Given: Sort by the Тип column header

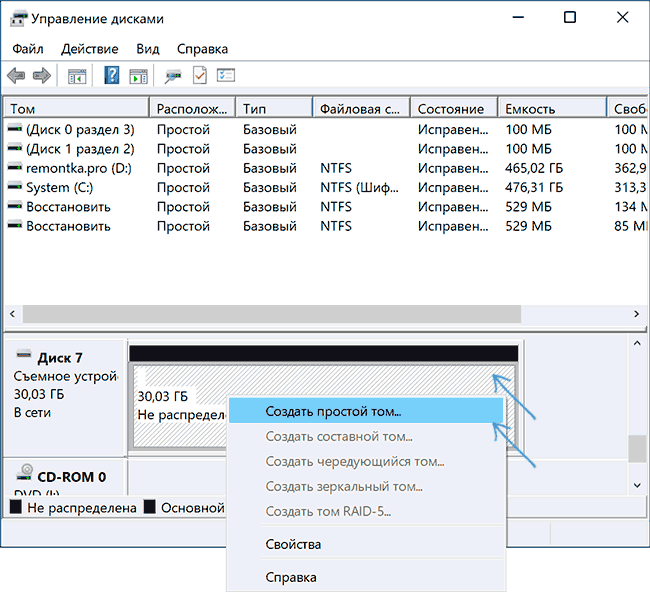Looking at the screenshot, I should [x=274, y=109].
